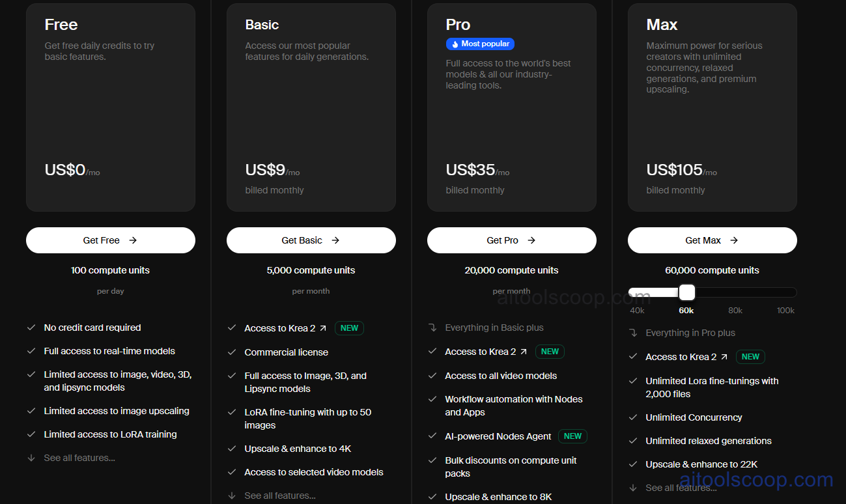
Task: Click NEW badge beside AI-powered Nodes Agent
Action: point(572,436)
